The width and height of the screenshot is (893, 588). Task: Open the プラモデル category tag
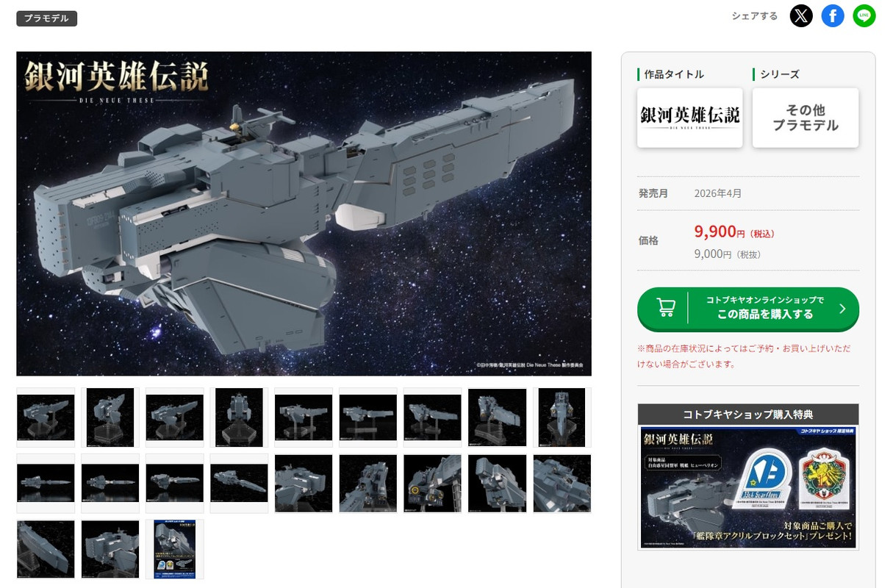click(x=47, y=18)
